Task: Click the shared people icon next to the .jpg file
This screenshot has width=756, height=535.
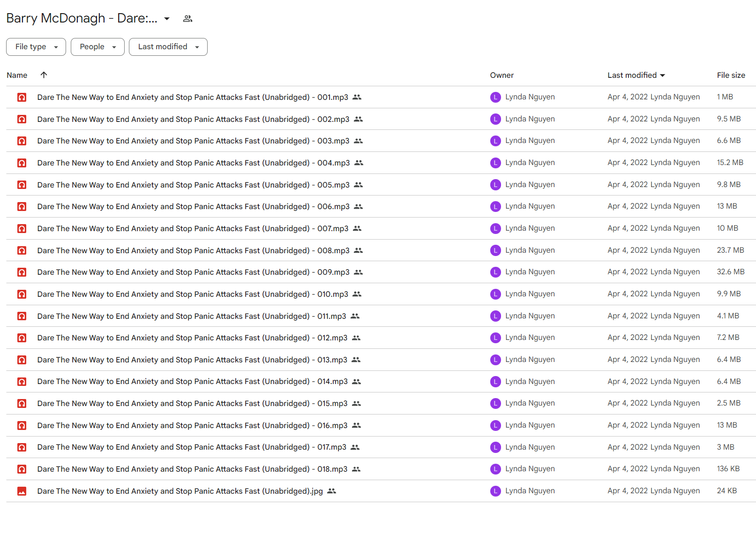Action: click(332, 491)
